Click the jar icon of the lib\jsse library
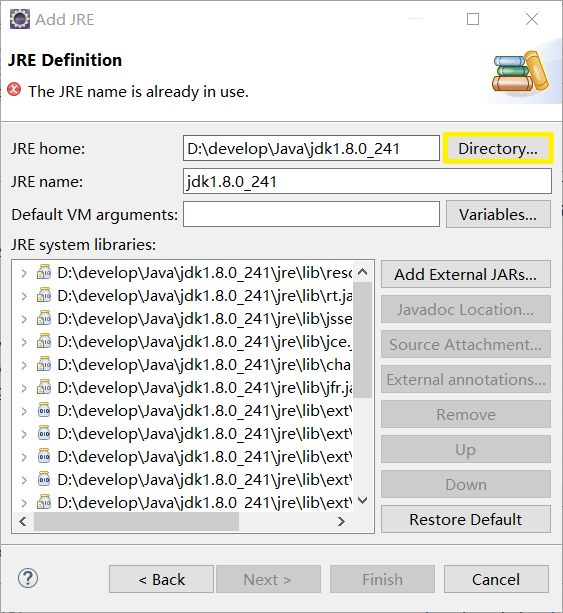The height and width of the screenshot is (613, 563). click(x=44, y=318)
